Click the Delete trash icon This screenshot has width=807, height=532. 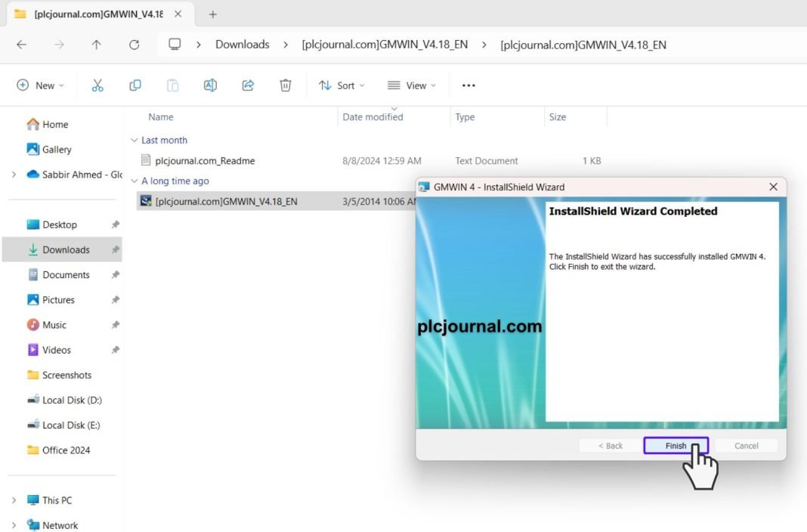[286, 85]
